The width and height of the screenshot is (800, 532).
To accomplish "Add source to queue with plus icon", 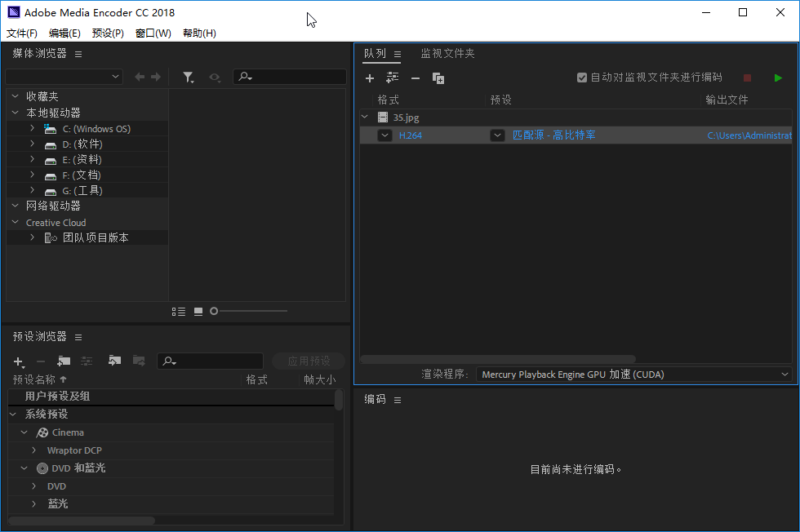I will click(x=370, y=78).
